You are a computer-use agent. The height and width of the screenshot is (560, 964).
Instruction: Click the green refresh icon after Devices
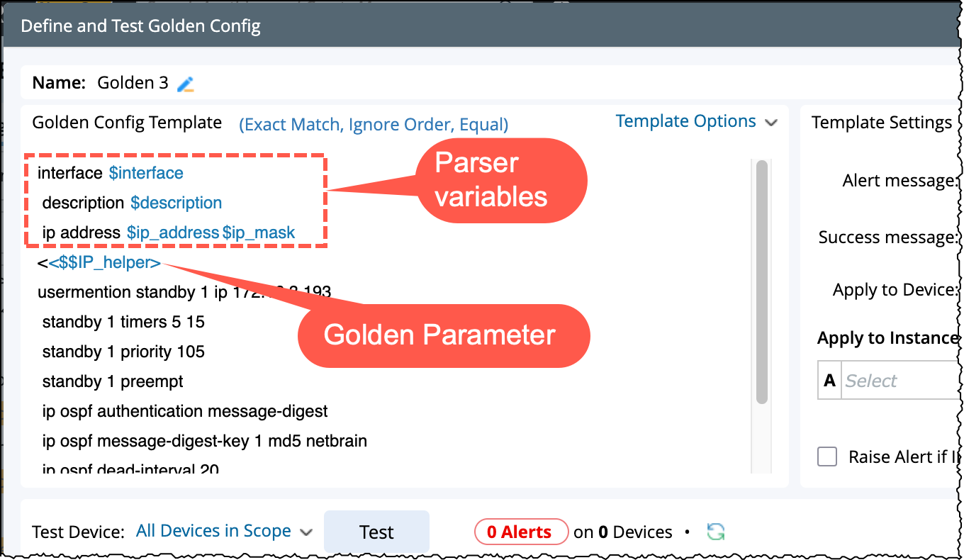(x=716, y=532)
